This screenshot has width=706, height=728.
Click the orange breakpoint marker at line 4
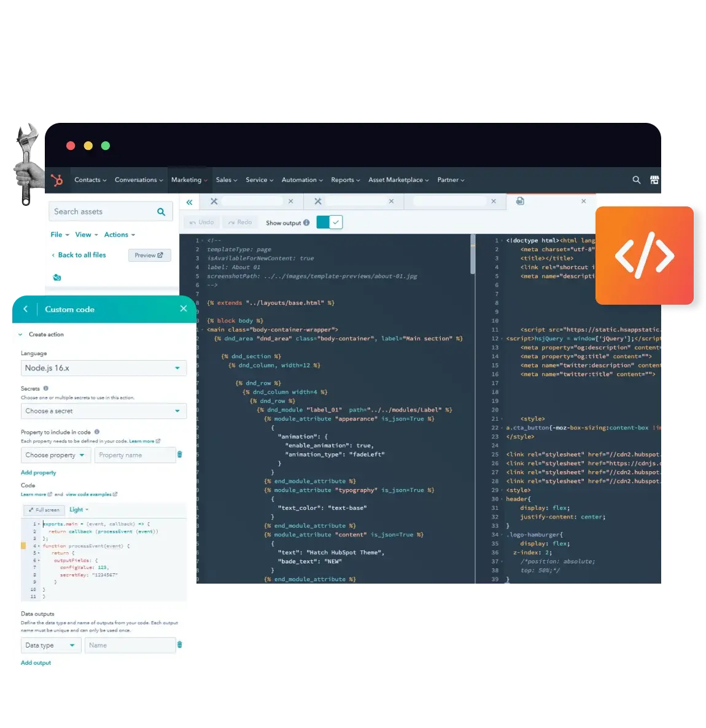[x=23, y=546]
